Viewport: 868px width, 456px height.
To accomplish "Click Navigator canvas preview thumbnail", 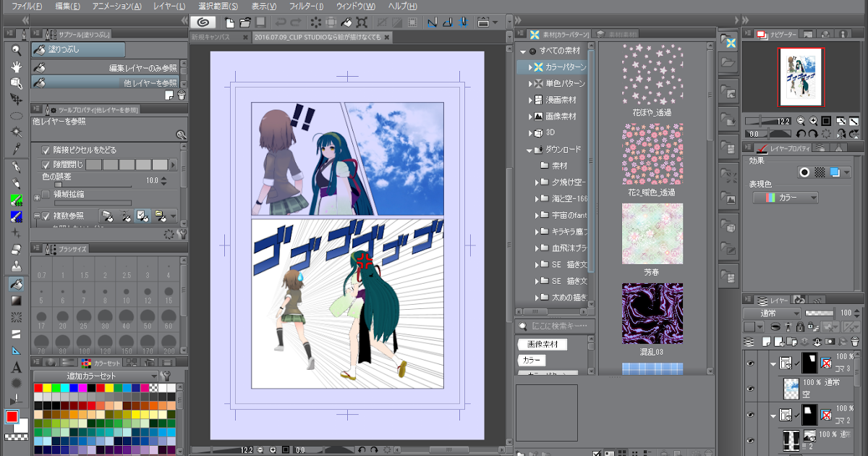I will (x=801, y=77).
